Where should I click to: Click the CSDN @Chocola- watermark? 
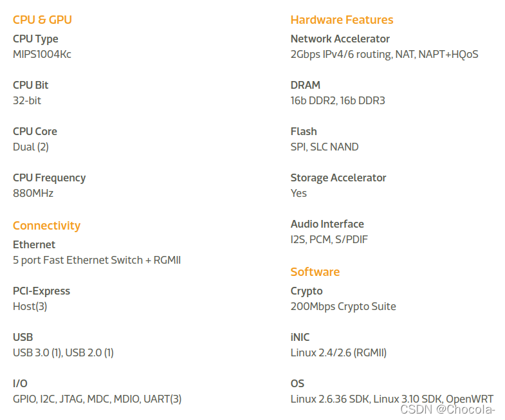448,409
